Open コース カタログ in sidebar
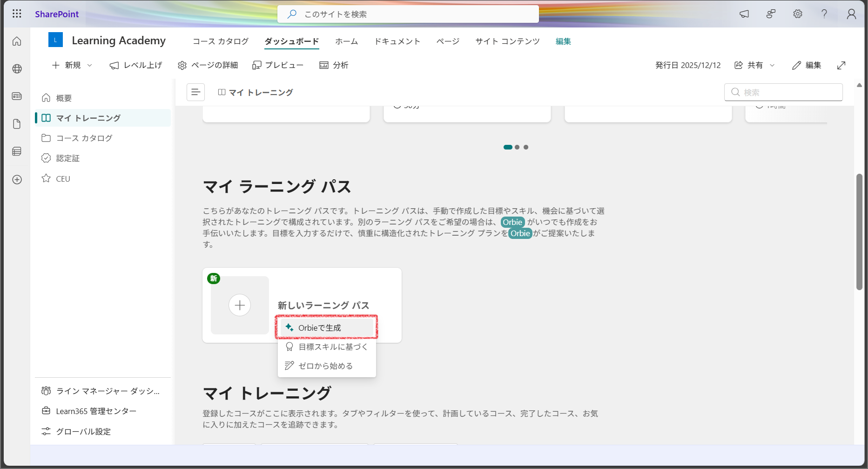Screen dimensions: 868x469 click(103, 138)
